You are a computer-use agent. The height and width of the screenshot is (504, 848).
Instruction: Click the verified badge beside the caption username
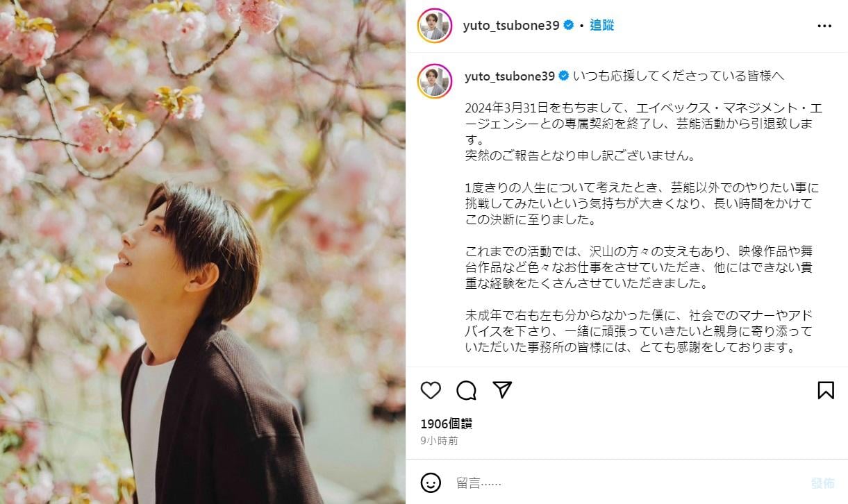tap(564, 76)
